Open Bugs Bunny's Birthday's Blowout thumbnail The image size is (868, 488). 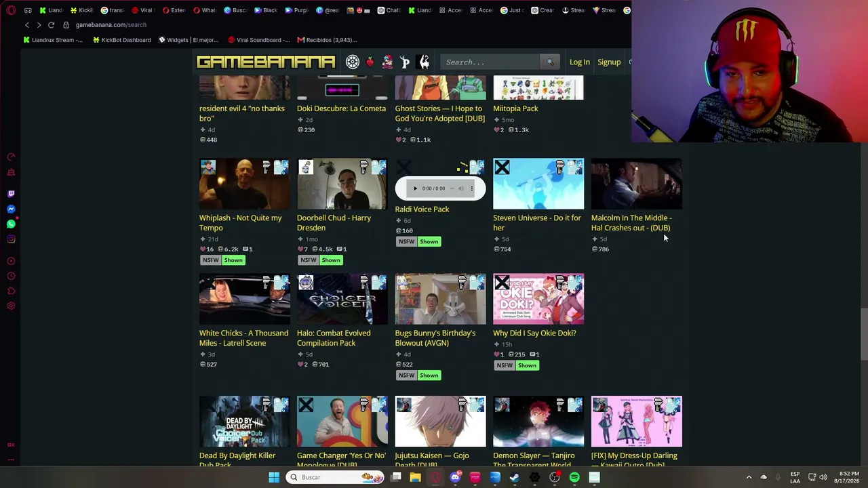tap(441, 299)
